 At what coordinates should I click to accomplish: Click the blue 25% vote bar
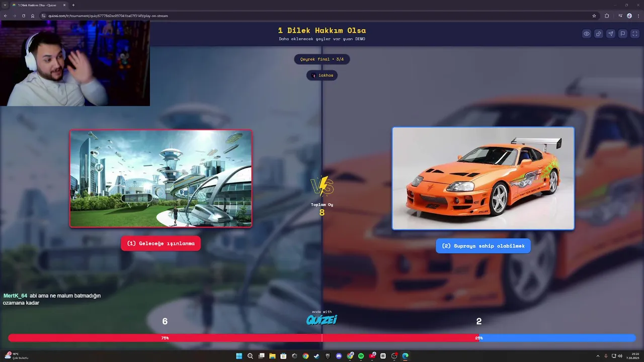pyautogui.click(x=557, y=338)
